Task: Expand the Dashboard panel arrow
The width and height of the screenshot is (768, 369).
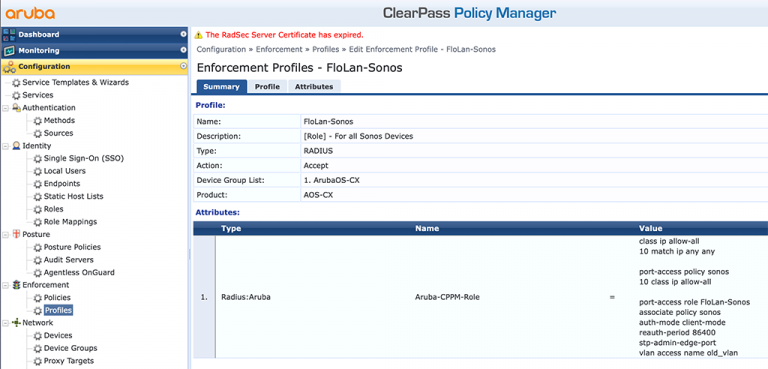Action: click(x=183, y=34)
